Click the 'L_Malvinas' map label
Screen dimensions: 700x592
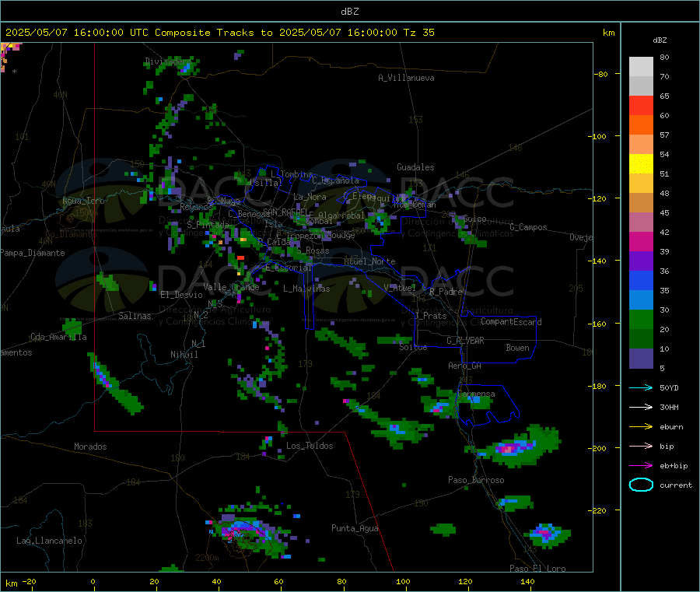[306, 289]
